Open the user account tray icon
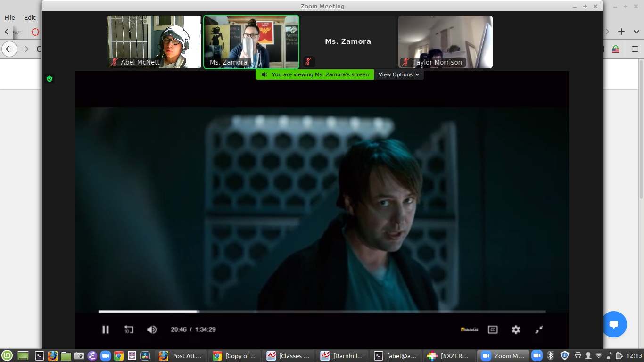Viewport: 644px width, 362px height. click(588, 355)
